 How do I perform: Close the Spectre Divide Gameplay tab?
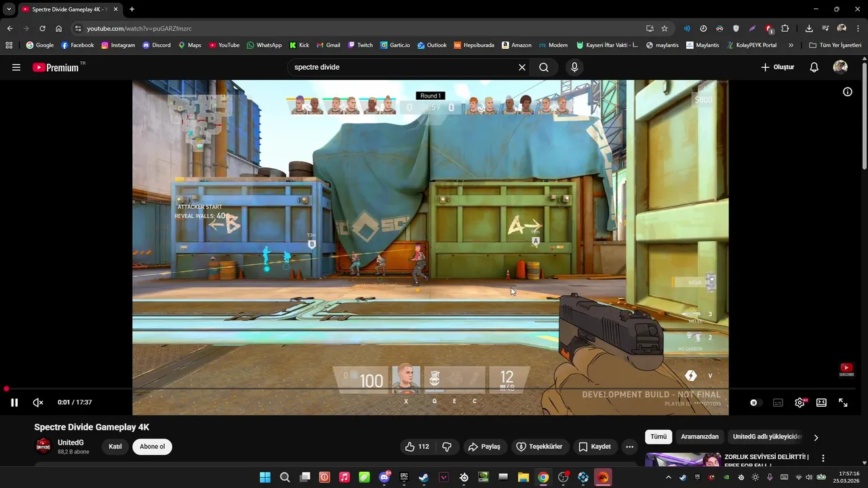(x=115, y=9)
